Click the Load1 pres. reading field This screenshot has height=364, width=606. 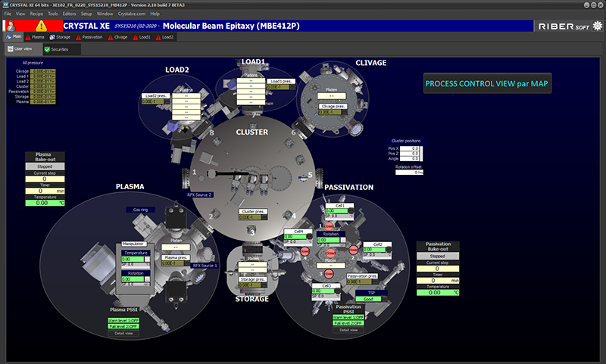tap(278, 87)
